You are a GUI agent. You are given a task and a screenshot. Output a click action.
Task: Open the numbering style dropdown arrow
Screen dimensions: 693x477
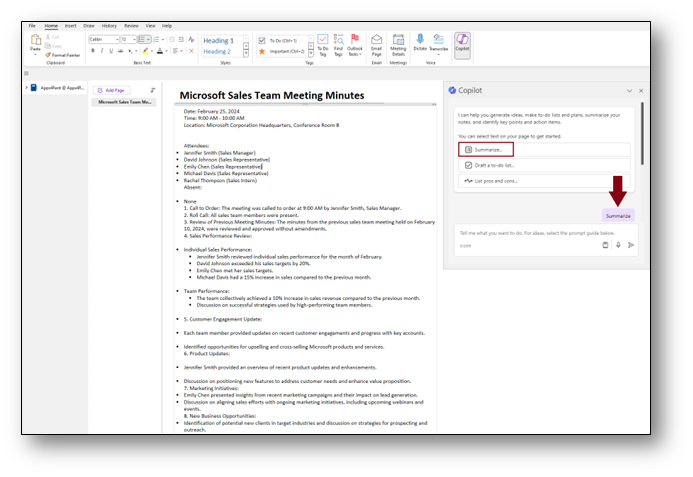(x=163, y=39)
